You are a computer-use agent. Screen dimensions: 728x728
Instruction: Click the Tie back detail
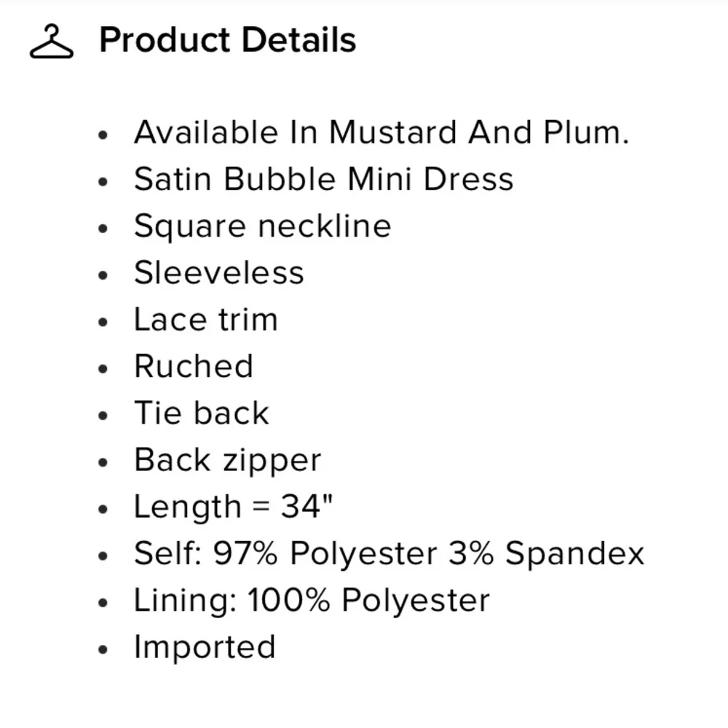coord(201,414)
